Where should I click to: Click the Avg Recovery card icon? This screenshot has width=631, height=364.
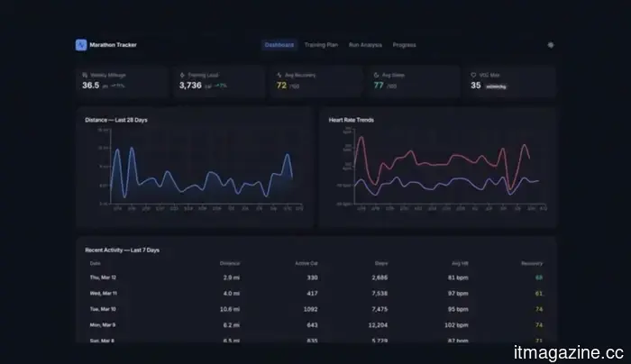(279, 75)
